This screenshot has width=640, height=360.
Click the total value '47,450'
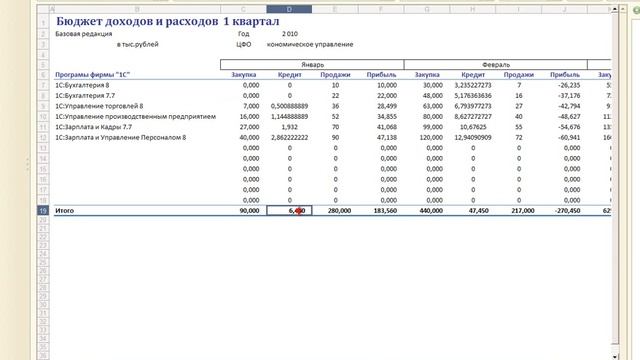478,211
